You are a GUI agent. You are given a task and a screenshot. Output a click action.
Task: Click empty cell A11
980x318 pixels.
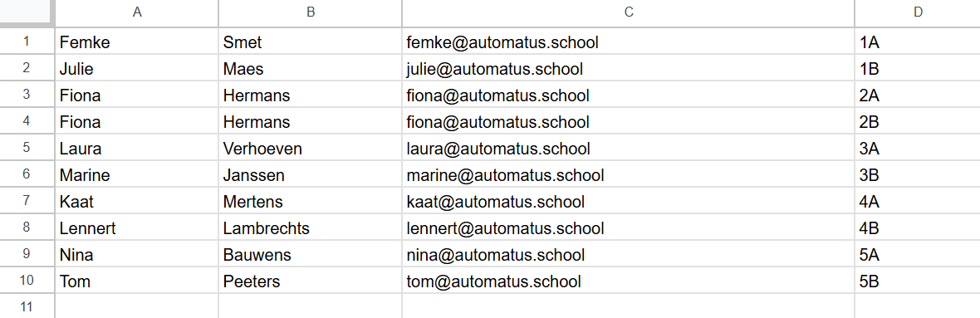pos(137,306)
